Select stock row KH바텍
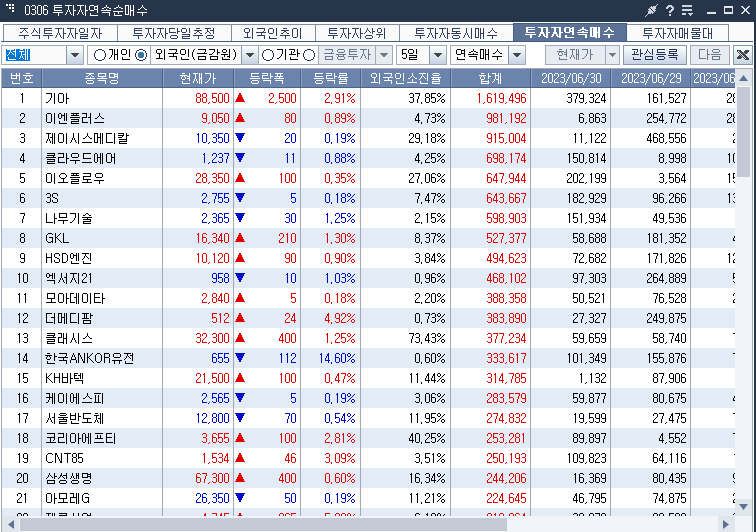Screen dimensions: 756x532 (x=368, y=378)
